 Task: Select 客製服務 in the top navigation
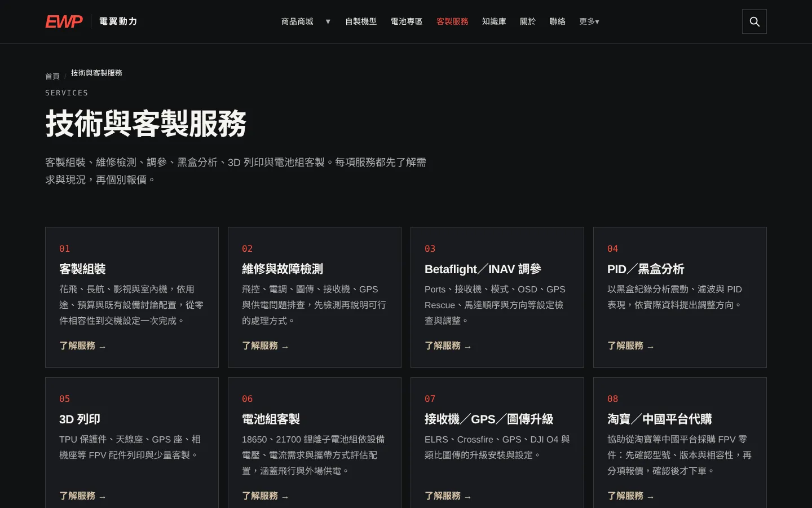tap(452, 21)
